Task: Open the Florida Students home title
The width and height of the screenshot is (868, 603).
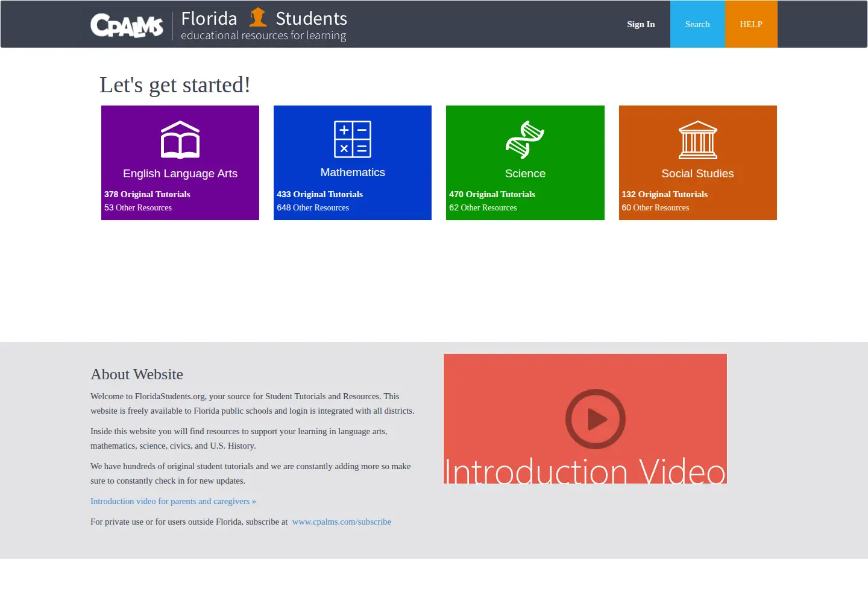Action: [x=264, y=19]
